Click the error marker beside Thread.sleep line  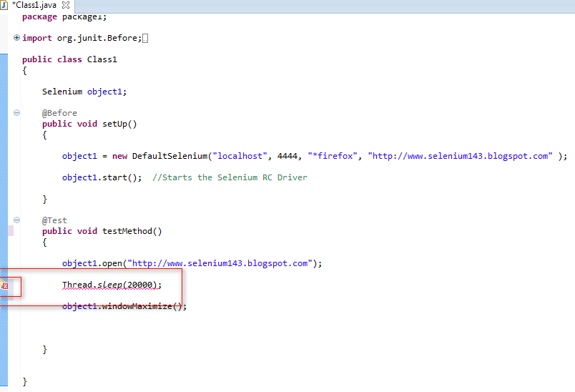[4, 285]
